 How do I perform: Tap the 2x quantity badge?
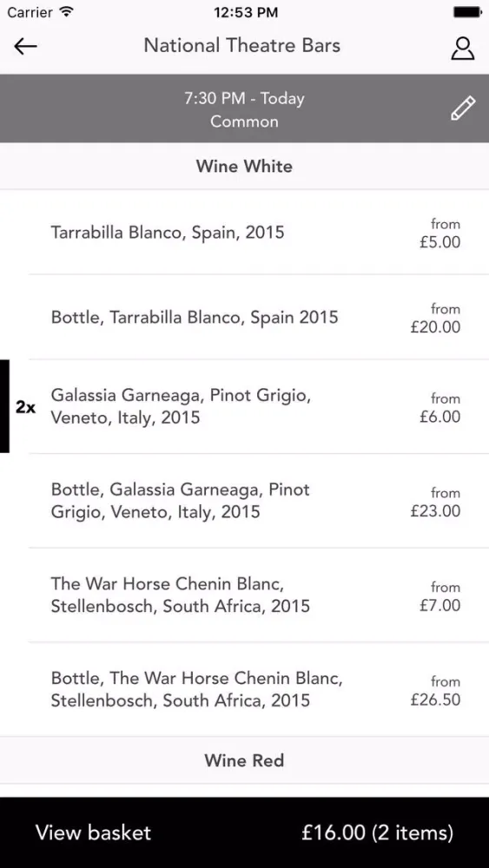point(25,408)
